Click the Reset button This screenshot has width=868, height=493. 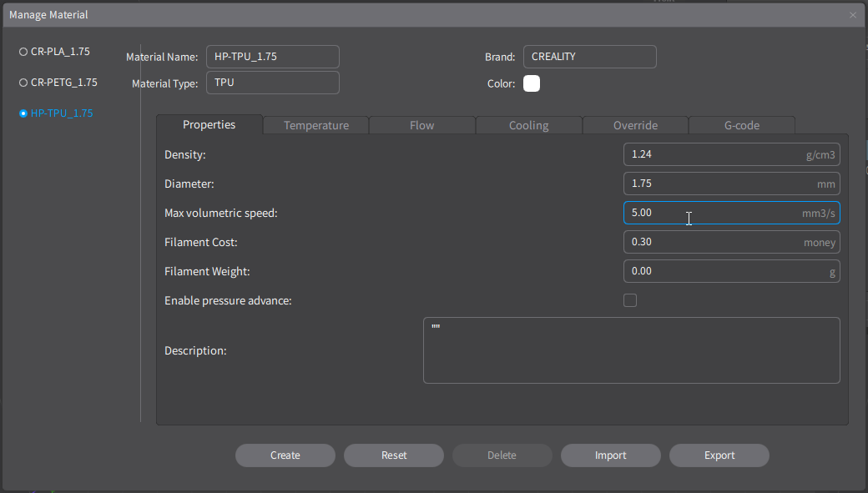(394, 455)
